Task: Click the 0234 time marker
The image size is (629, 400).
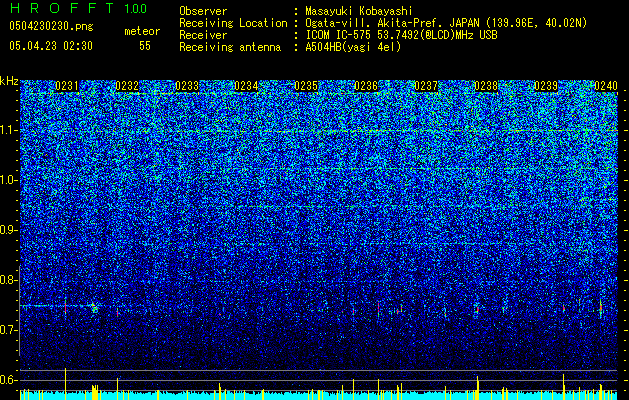Action: click(x=246, y=86)
